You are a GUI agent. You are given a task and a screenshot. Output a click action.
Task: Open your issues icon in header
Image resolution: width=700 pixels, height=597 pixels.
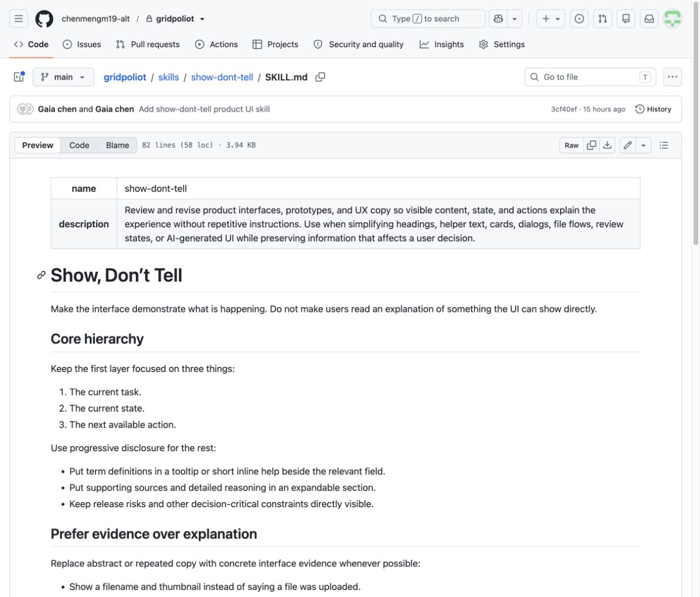(x=579, y=19)
